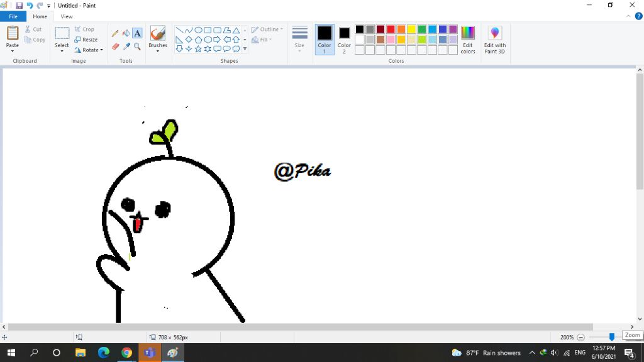The width and height of the screenshot is (644, 362).
Task: Click the Save icon in title bar
Action: [x=19, y=5]
